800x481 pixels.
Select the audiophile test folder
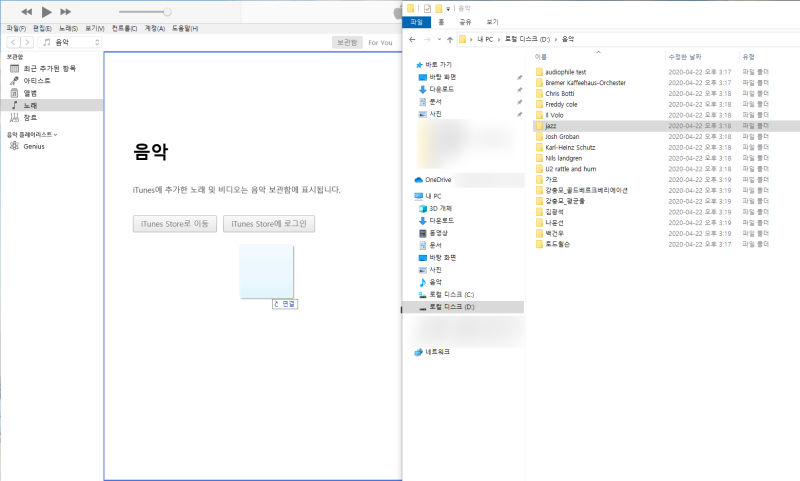click(565, 72)
